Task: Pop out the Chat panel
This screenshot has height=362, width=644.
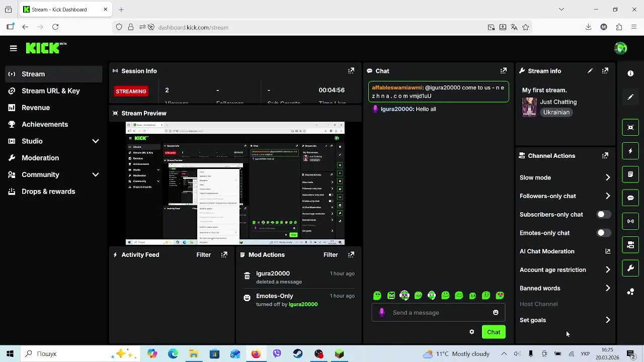Action: [x=504, y=71]
